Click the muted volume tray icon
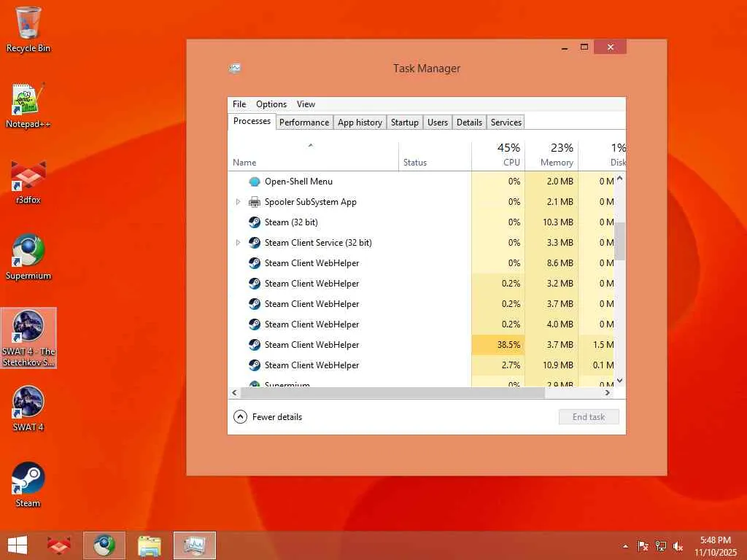This screenshot has height=560, width=747. click(x=678, y=546)
